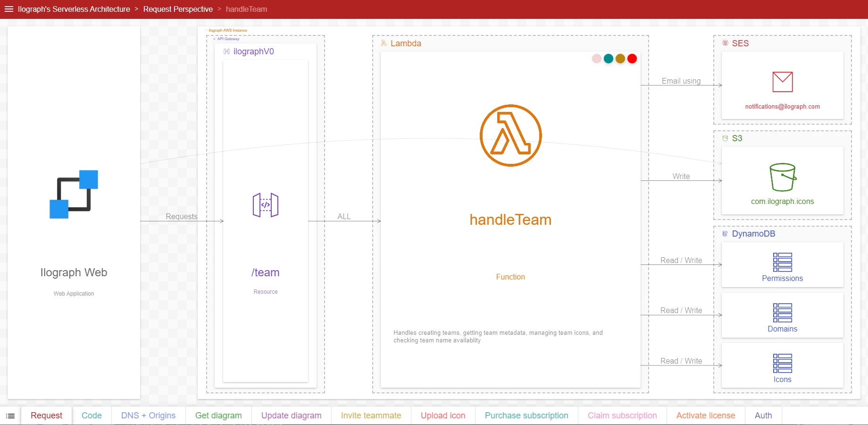The image size is (868, 425).
Task: Open the Claim subscription tab
Action: [622, 416]
